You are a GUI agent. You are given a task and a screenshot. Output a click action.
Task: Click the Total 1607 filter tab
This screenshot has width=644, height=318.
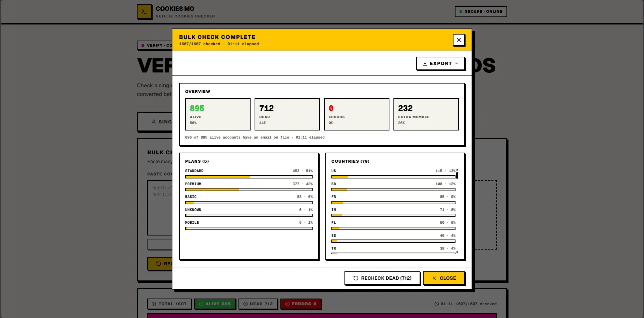point(169,304)
